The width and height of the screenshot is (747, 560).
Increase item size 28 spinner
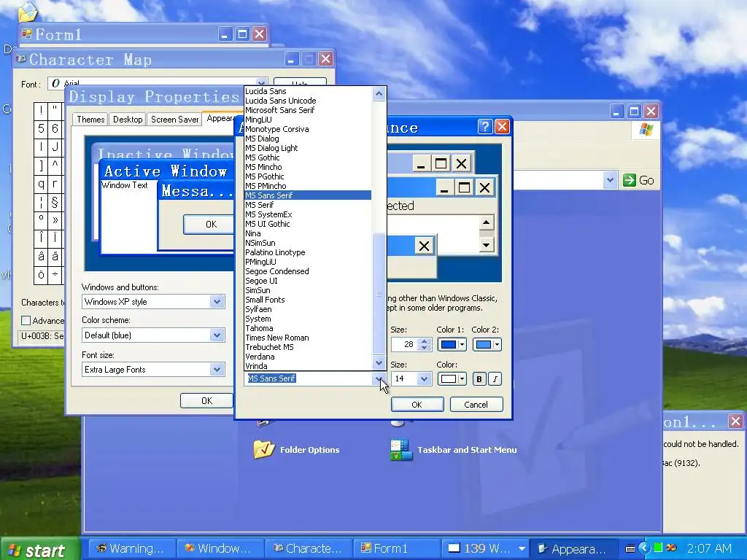tap(424, 341)
